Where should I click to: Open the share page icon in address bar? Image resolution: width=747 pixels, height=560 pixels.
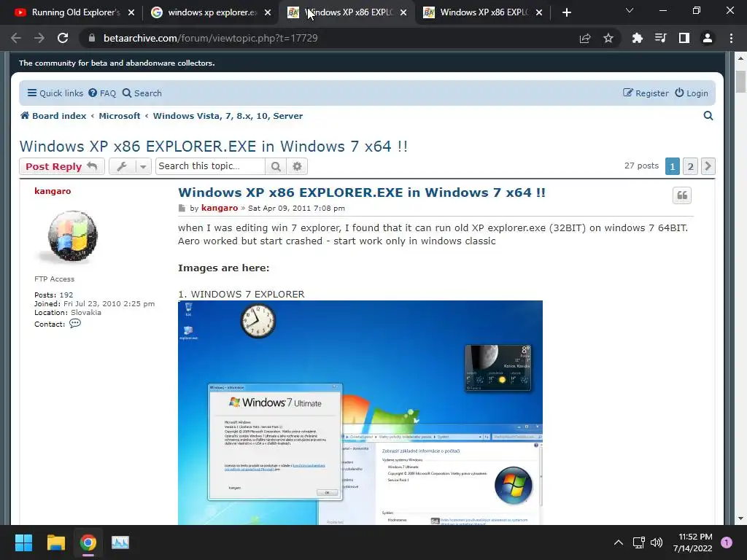click(585, 38)
